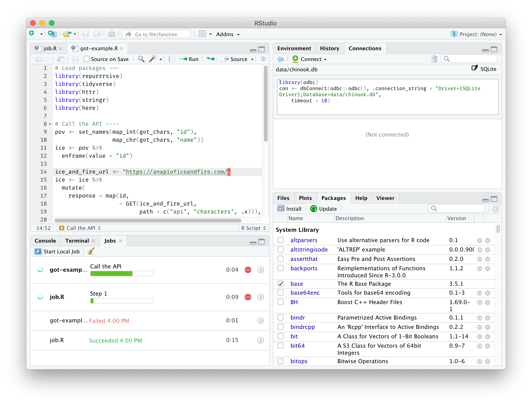Viewport: 532px width, 404px height.
Task: Check the altparsers package checkbox
Action: point(281,240)
